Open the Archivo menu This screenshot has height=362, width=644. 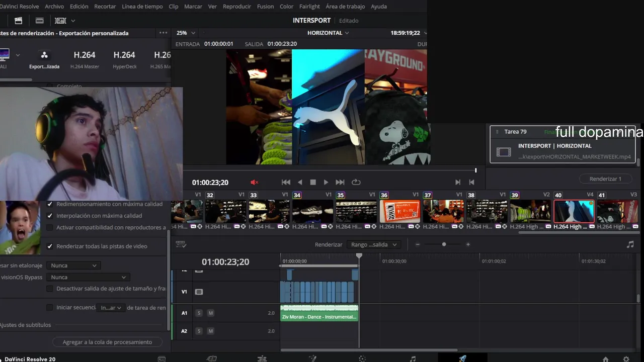(x=54, y=7)
